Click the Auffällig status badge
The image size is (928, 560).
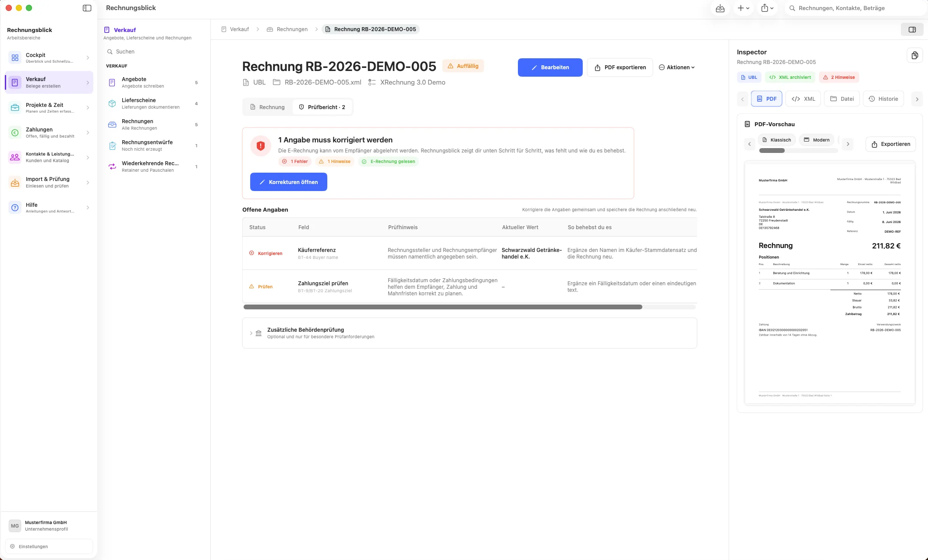(x=463, y=66)
